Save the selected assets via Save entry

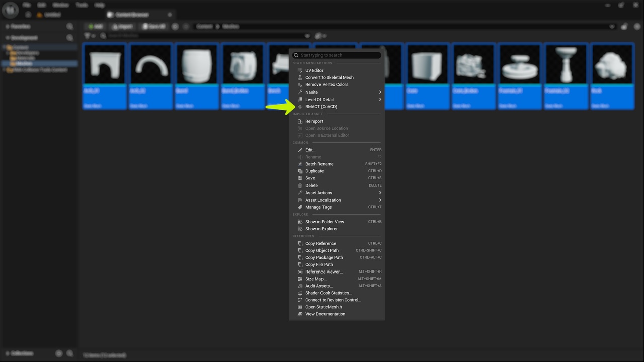[337, 178]
